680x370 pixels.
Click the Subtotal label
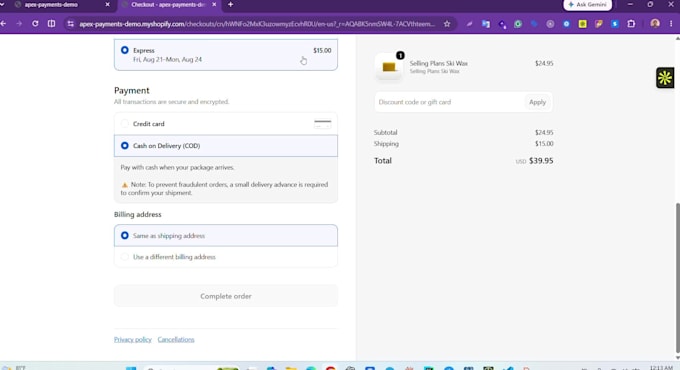pyautogui.click(x=385, y=132)
